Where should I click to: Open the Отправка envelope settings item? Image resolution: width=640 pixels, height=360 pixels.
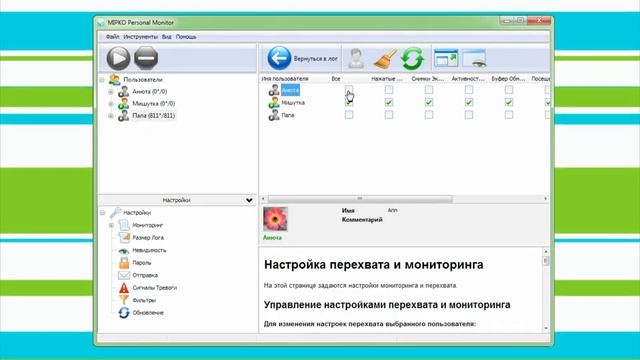(x=145, y=276)
